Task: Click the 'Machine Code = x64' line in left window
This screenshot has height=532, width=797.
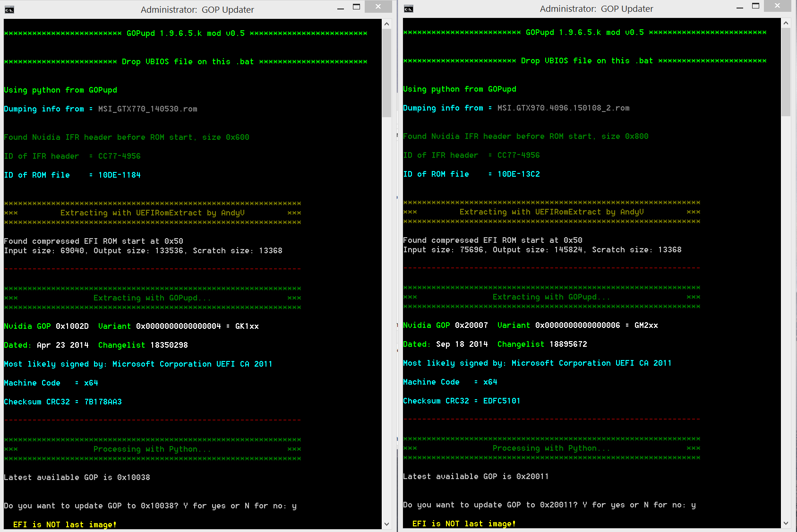Action: (51, 383)
